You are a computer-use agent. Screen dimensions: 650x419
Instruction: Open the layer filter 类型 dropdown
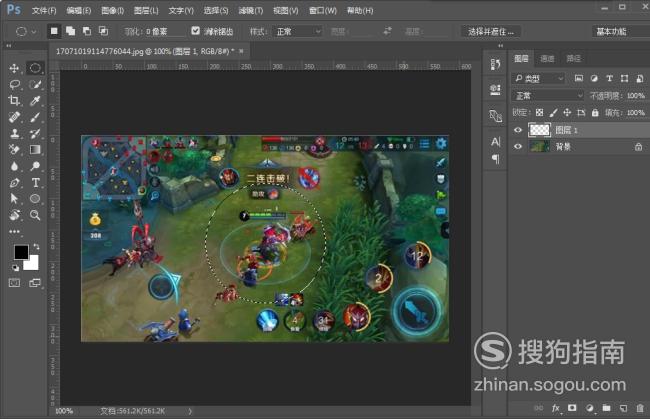point(539,78)
